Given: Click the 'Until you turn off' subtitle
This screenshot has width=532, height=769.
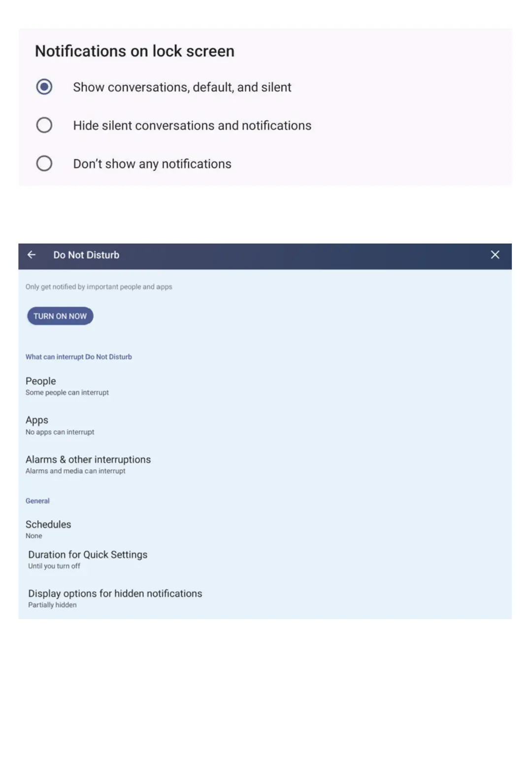Looking at the screenshot, I should tap(54, 566).
